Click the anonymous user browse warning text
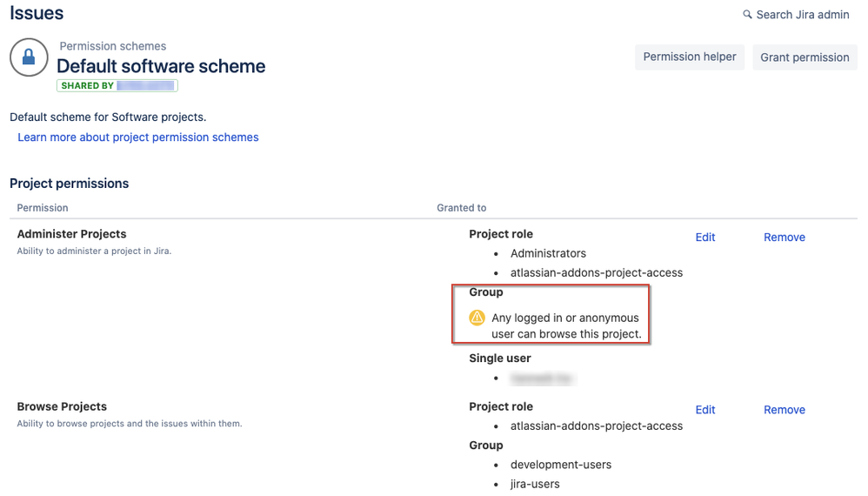Screen dimensions: 868x496 point(566,326)
